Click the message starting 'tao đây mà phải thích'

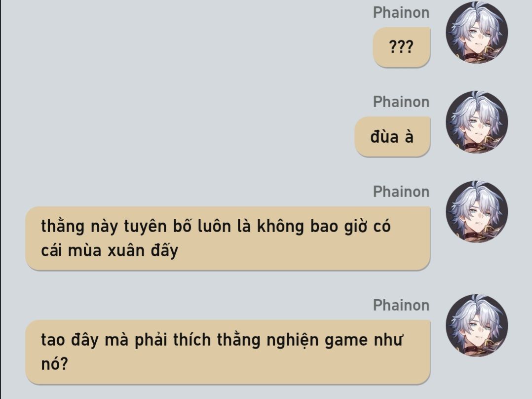click(228, 352)
